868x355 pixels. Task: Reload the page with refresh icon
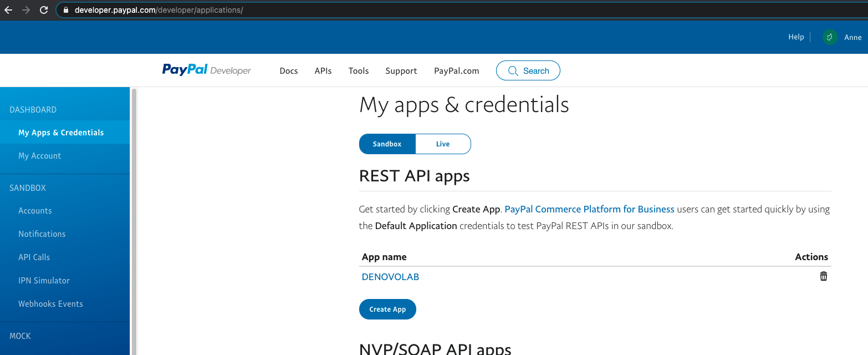(43, 10)
